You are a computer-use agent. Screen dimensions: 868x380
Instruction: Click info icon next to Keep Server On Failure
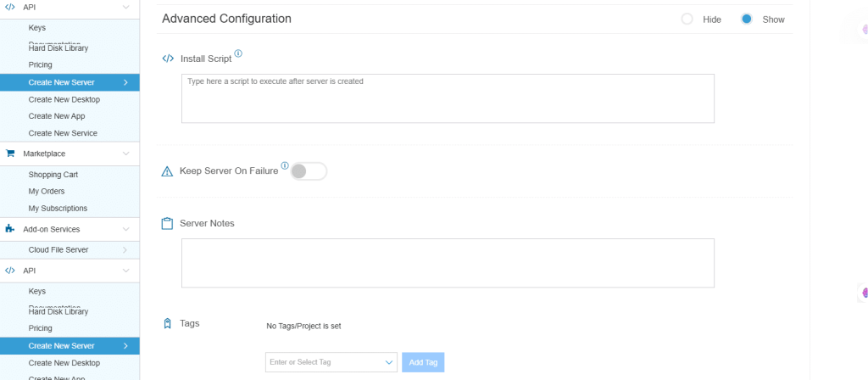(285, 166)
